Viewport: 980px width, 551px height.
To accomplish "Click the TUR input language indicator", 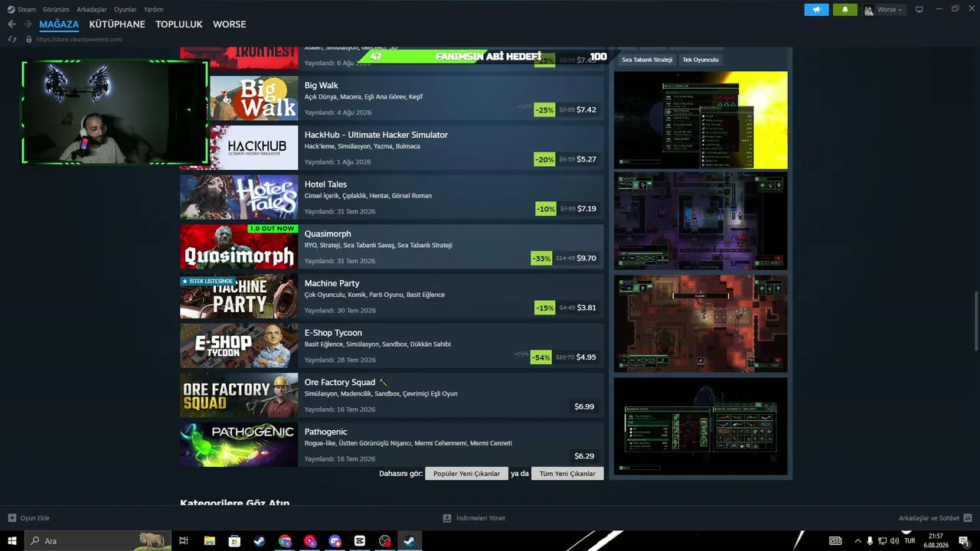I will pyautogui.click(x=910, y=541).
